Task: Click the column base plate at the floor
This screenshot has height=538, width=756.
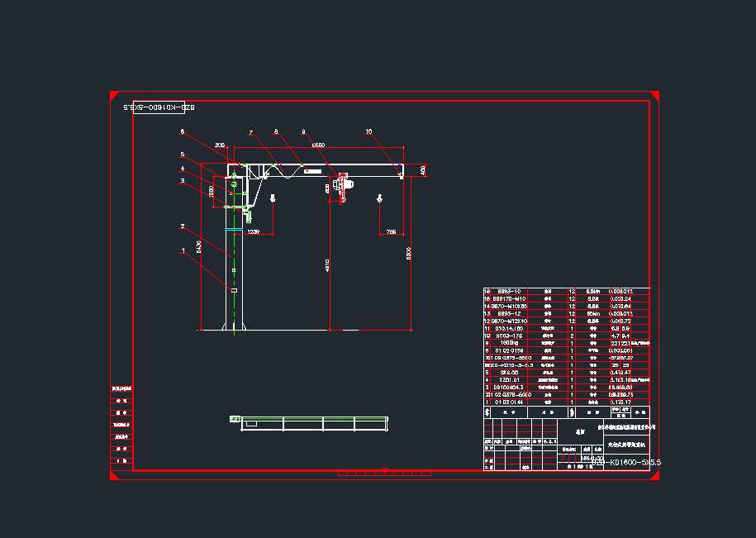Action: tap(233, 330)
